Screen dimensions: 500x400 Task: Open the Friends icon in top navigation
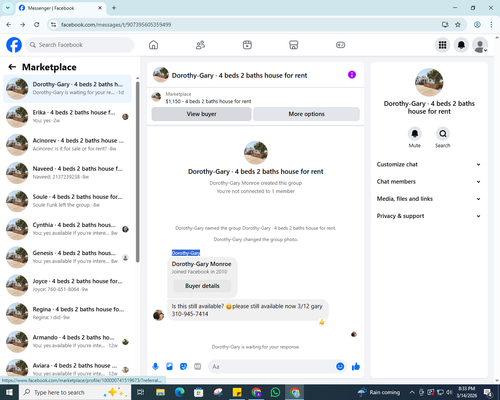coord(200,45)
